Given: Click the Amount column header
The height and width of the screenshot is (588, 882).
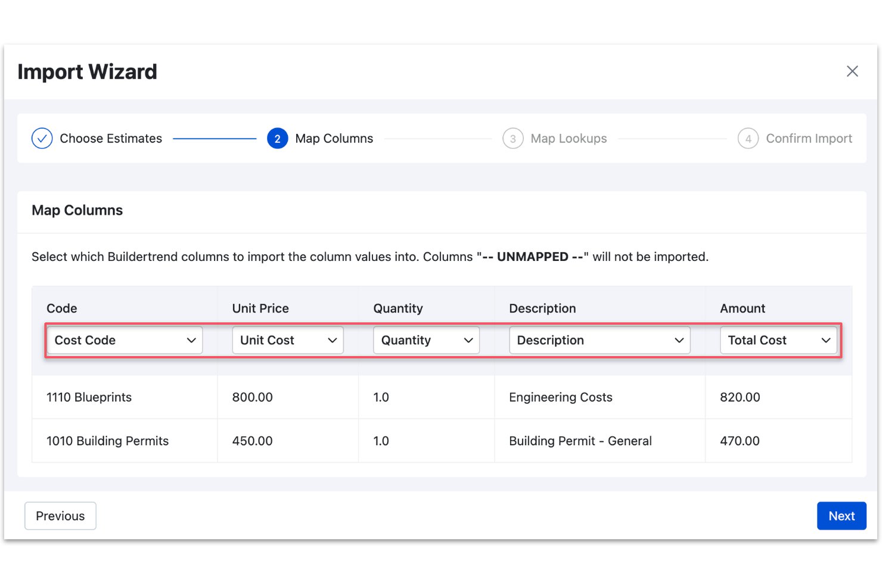Looking at the screenshot, I should tap(743, 308).
